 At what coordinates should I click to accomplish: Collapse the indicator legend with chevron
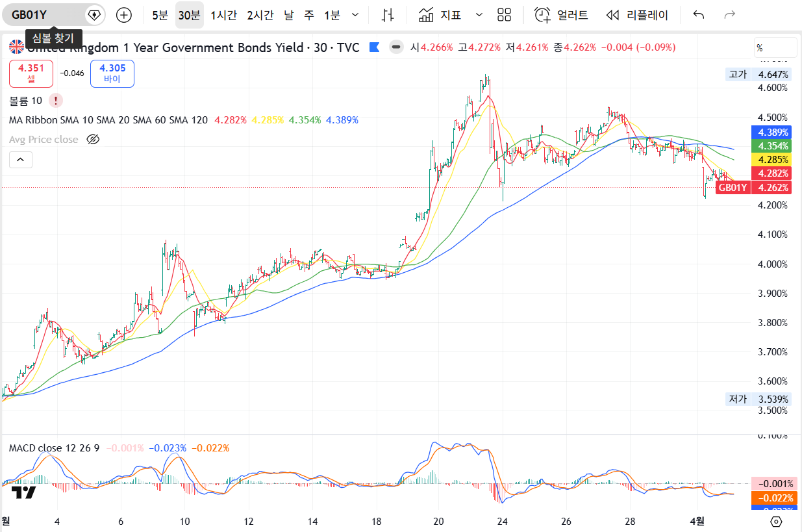point(20,159)
